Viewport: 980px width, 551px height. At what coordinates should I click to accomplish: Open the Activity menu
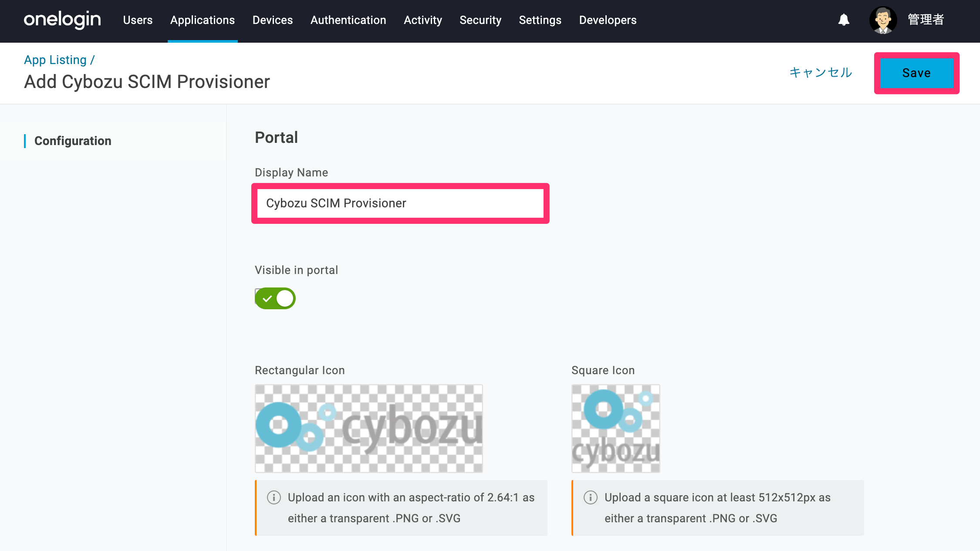(423, 20)
